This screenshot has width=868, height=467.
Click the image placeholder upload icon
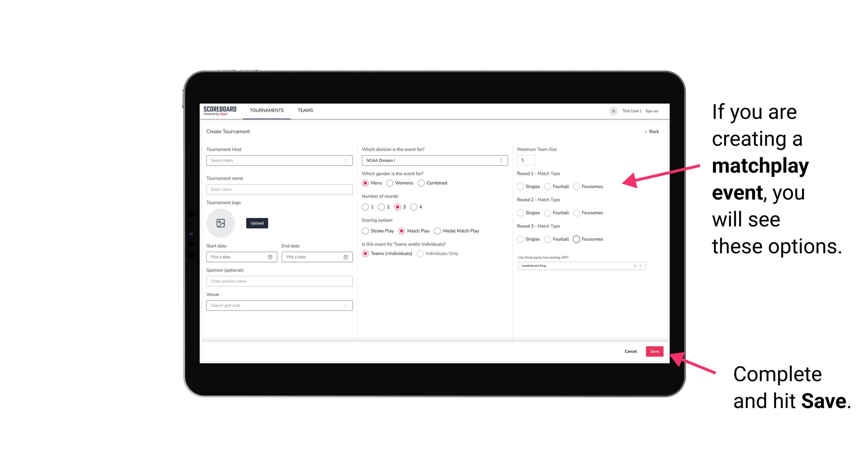(x=221, y=223)
